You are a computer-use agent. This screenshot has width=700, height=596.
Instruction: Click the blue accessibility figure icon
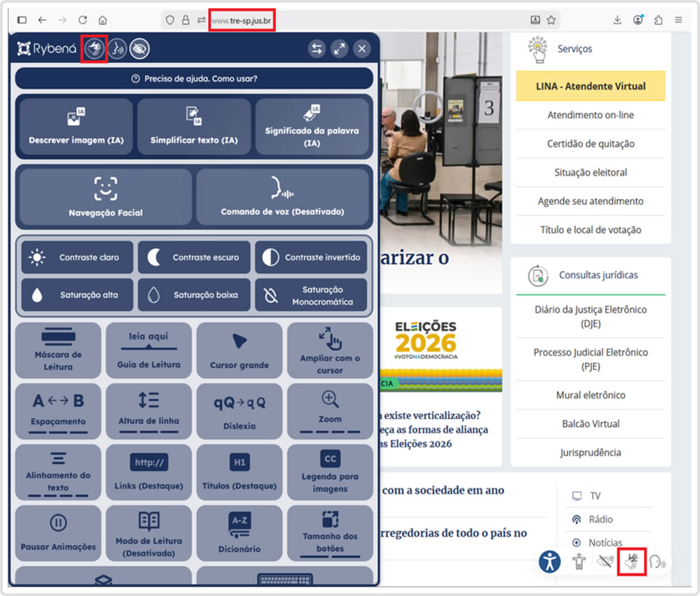click(x=550, y=561)
